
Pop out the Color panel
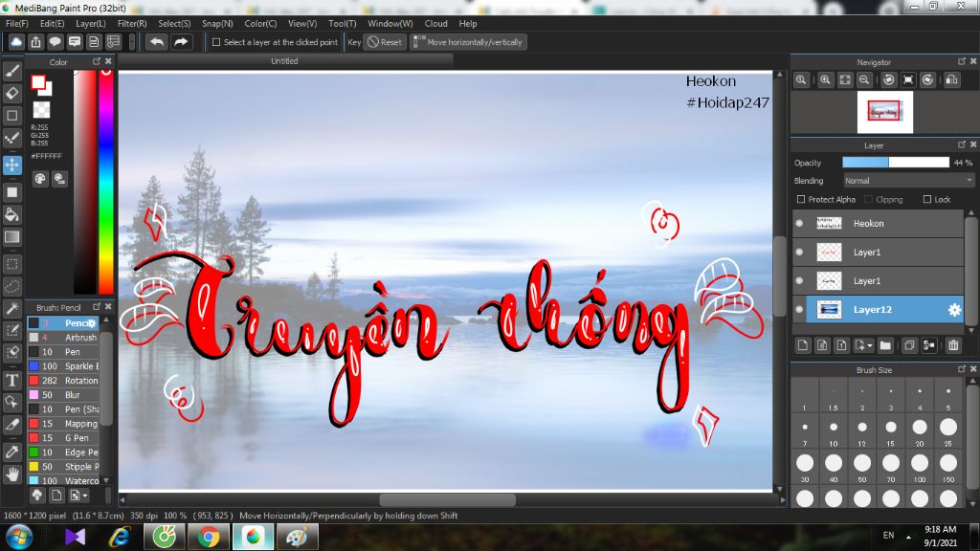click(97, 61)
